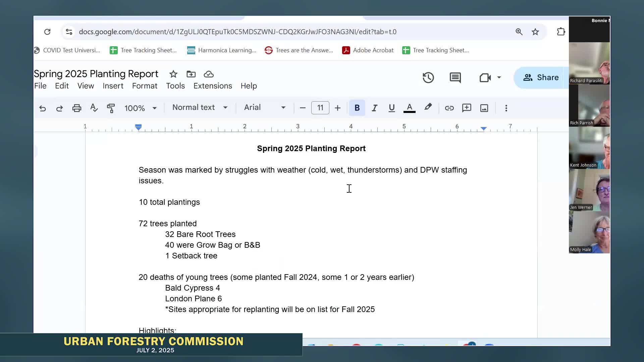Star the Spring 2025 Planting Report document
This screenshot has height=362, width=644.
click(x=173, y=74)
